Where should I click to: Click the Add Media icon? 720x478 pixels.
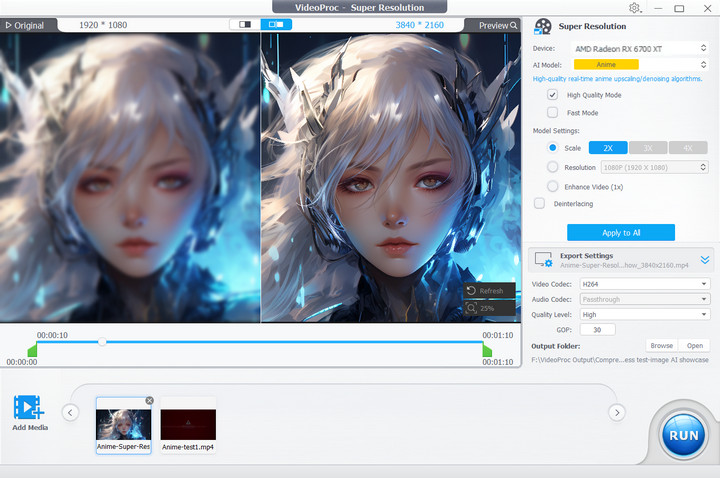tap(28, 407)
